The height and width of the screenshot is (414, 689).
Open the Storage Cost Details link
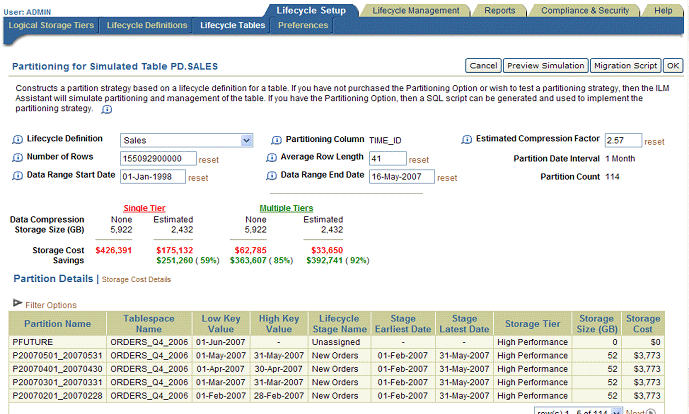tap(137, 279)
